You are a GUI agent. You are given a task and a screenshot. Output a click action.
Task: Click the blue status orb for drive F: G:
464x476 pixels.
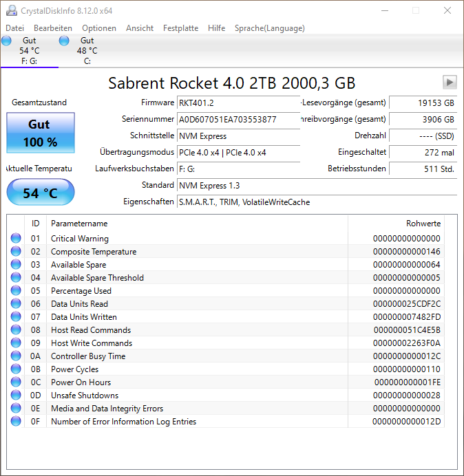[x=6, y=41]
